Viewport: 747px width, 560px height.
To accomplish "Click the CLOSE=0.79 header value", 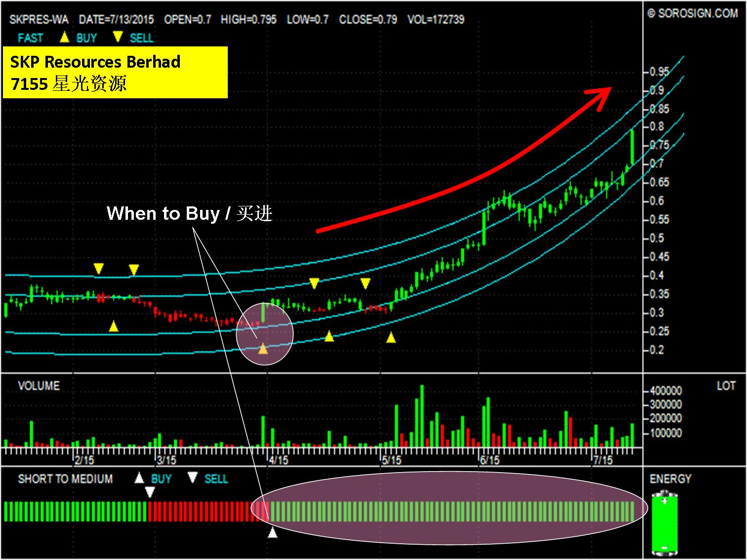I will click(x=368, y=20).
